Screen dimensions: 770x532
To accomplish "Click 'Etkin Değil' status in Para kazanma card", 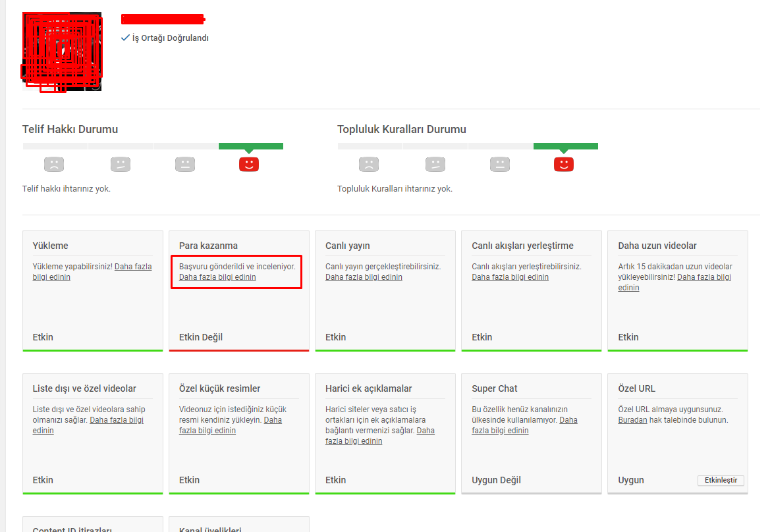I will [201, 337].
